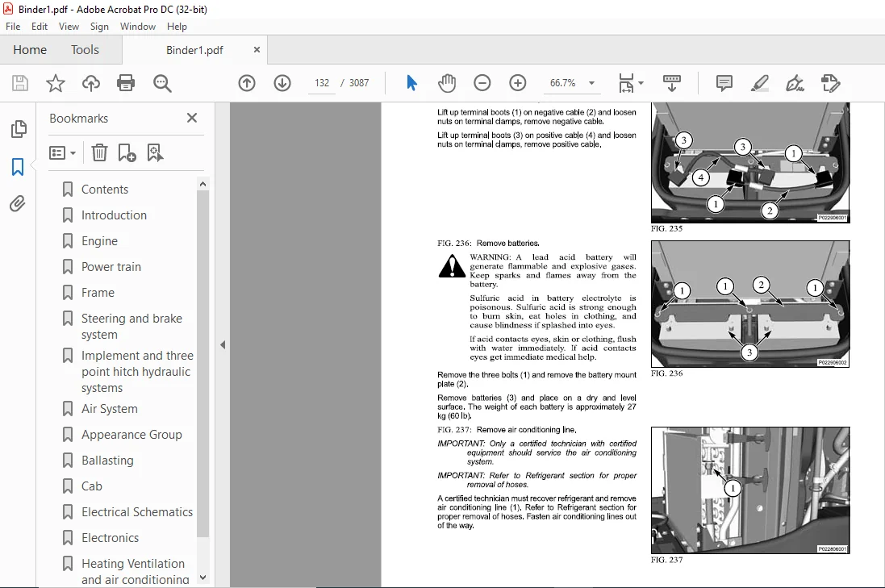
Task: Open bookmark options list dropdown
Action: pos(63,152)
